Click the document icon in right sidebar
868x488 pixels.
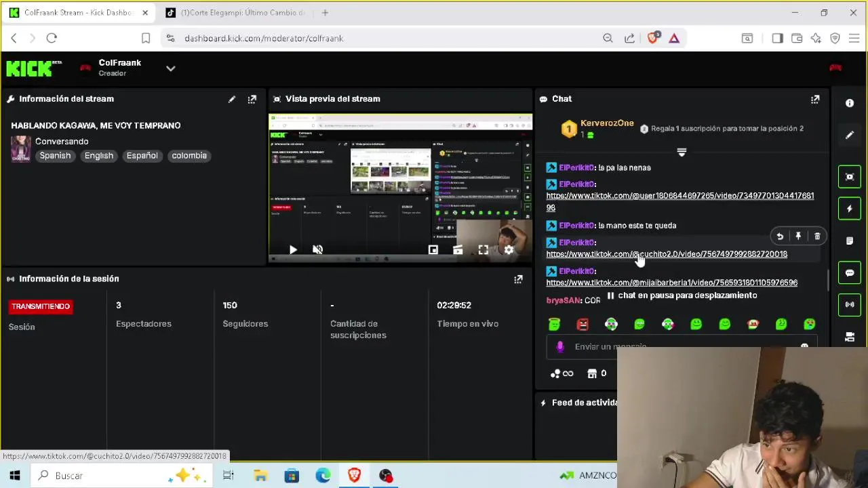click(850, 241)
